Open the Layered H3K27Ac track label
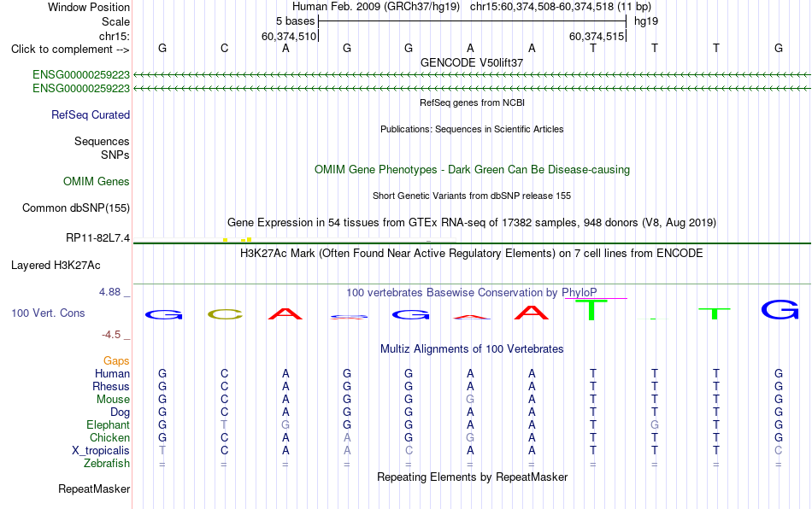The image size is (812, 509). click(56, 266)
